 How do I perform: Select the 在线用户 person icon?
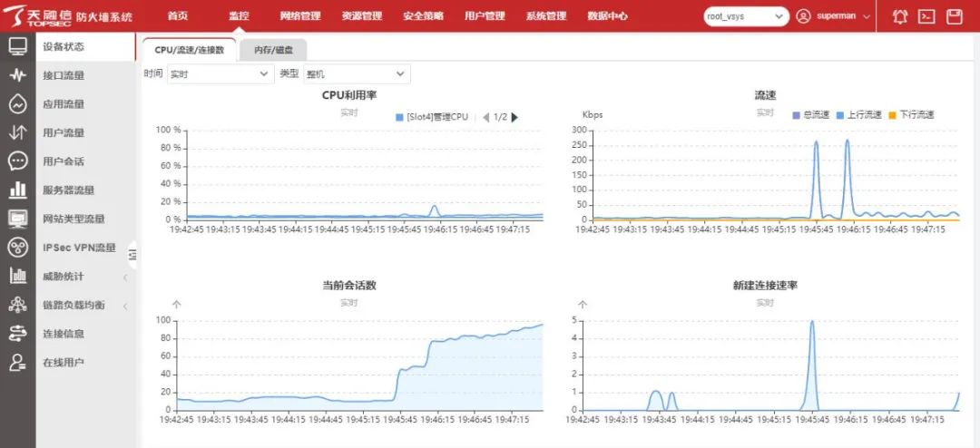pyautogui.click(x=17, y=363)
